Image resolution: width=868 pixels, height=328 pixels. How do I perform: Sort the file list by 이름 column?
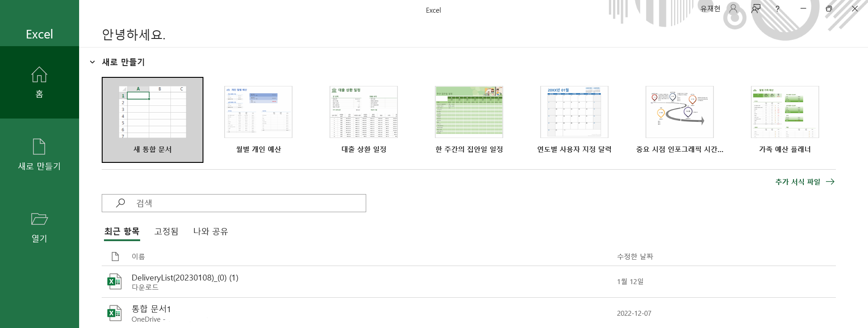coord(138,256)
